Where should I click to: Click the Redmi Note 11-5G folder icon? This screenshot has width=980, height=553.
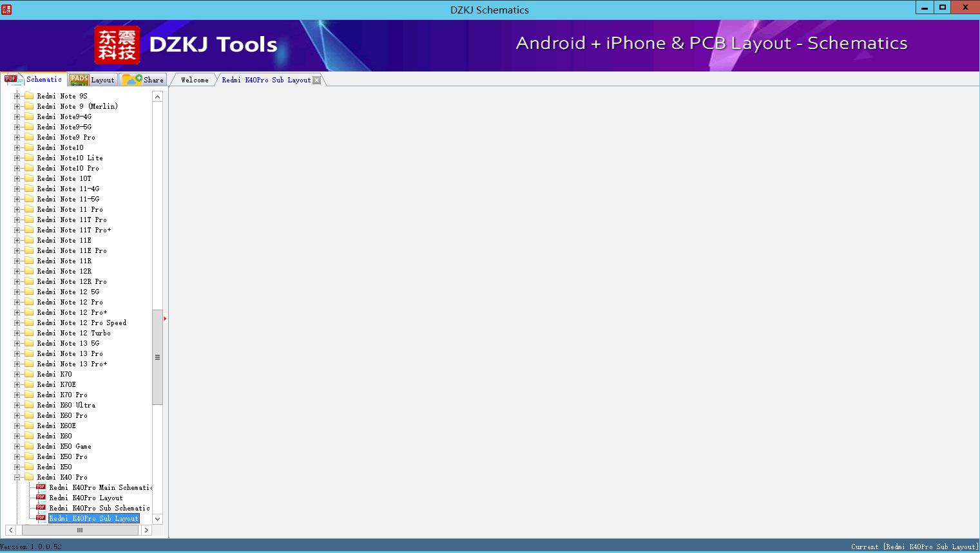click(29, 199)
